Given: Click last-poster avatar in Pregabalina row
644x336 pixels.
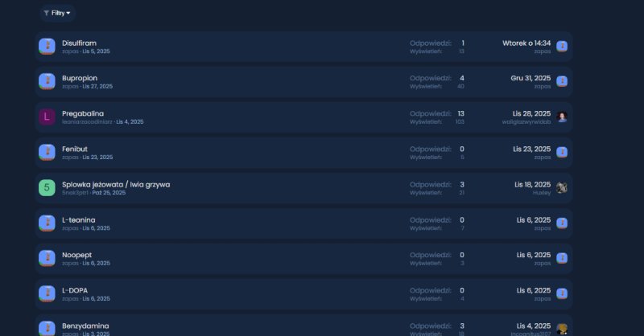Looking at the screenshot, I should tap(562, 117).
